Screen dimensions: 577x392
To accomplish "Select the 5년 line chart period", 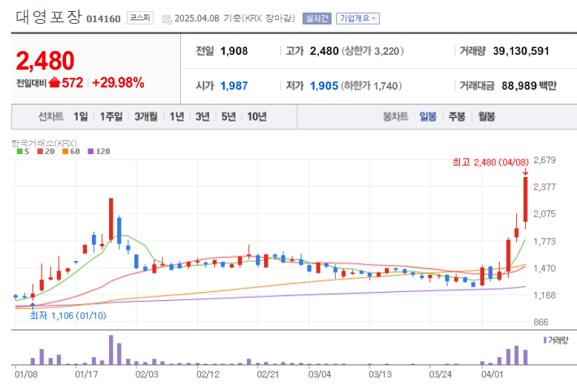I will pyautogui.click(x=228, y=116).
